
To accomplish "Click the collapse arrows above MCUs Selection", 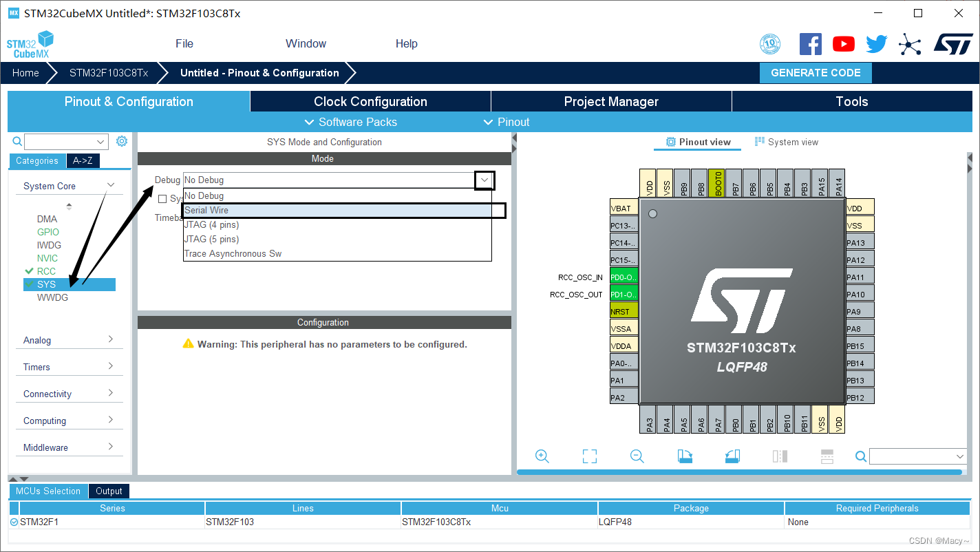I will [19, 478].
